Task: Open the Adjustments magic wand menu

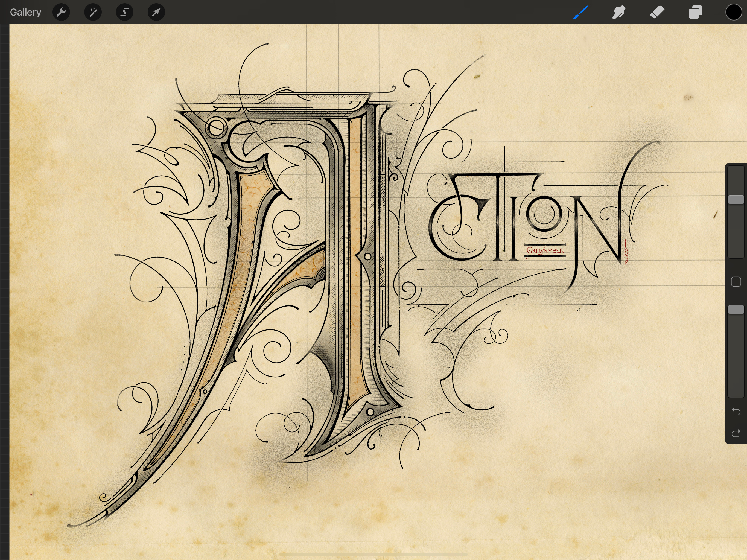Action: click(93, 13)
